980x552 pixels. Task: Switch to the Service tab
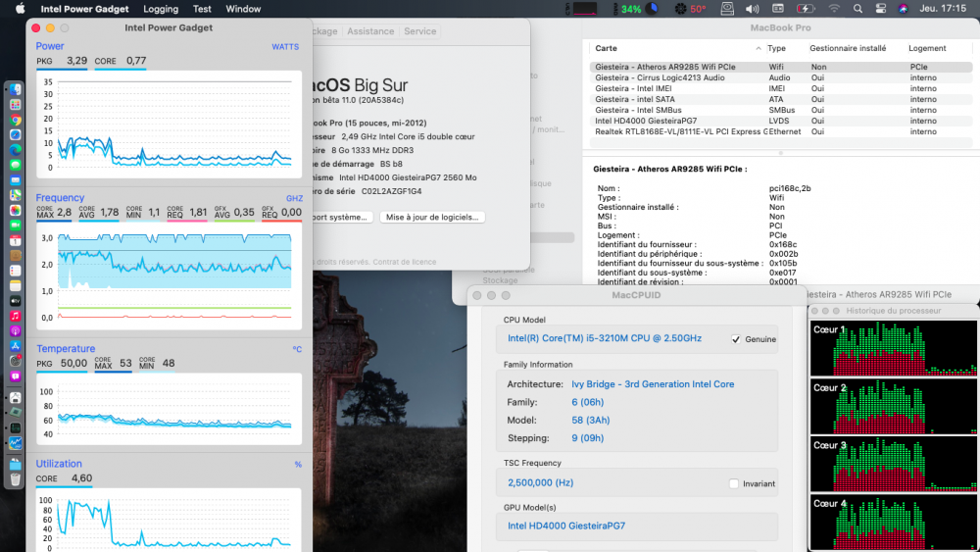coord(420,31)
